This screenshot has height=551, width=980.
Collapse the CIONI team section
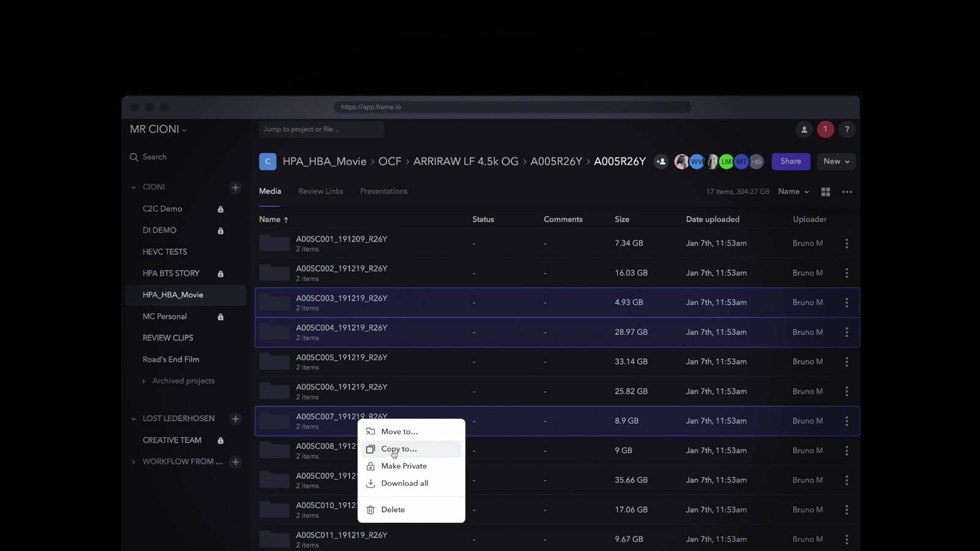[134, 187]
